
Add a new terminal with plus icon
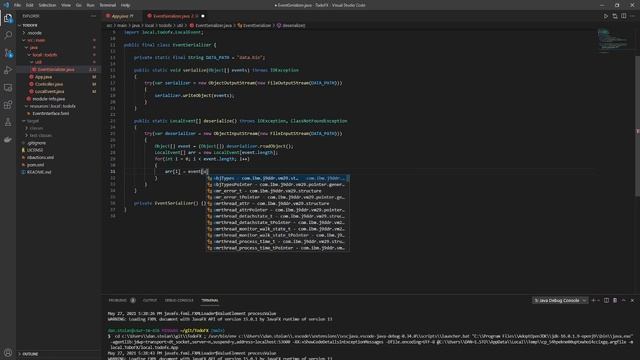click(593, 300)
